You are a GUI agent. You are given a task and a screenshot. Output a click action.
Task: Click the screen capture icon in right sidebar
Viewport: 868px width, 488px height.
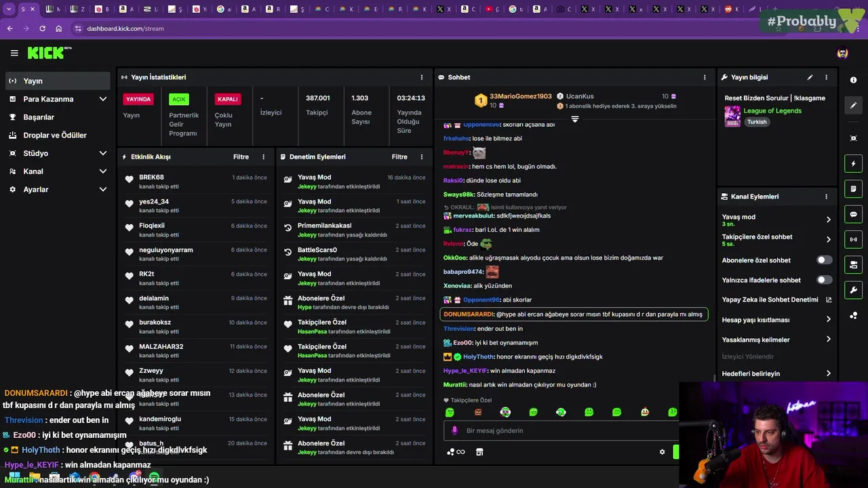[853, 138]
